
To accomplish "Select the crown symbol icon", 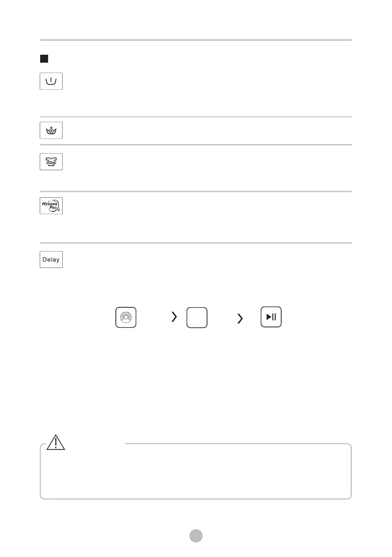I will (51, 130).
